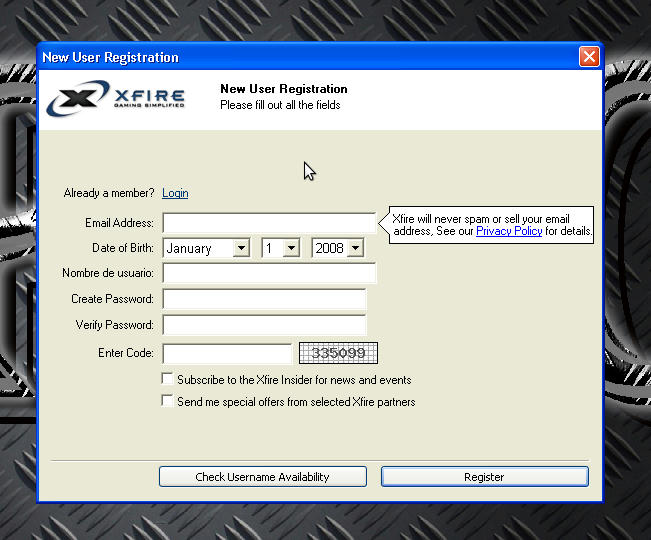
Task: Click the Check Username Availability button
Action: (263, 476)
